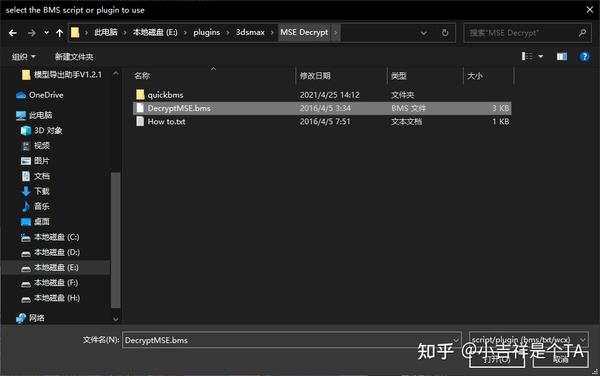Click the plugins breadcrumb segment
The height and width of the screenshot is (376, 600).
click(x=207, y=33)
